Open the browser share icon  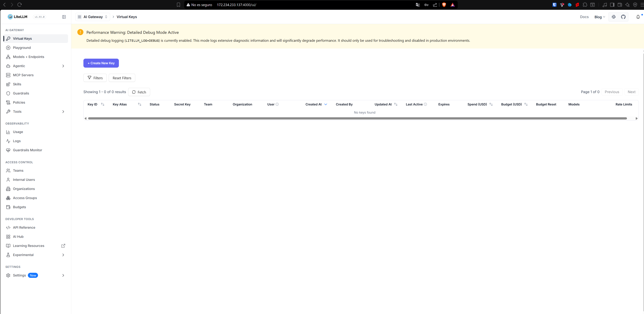435,5
